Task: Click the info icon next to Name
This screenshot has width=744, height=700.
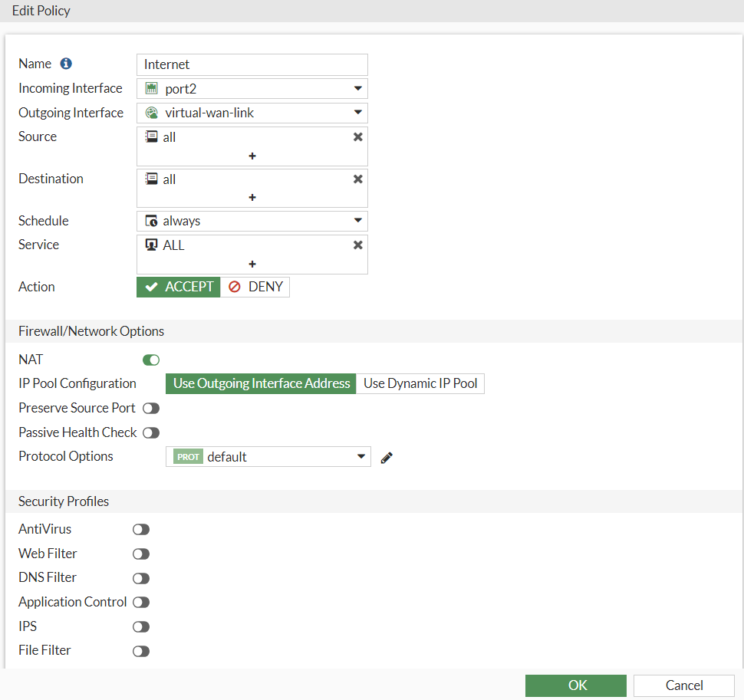Action: 66,64
